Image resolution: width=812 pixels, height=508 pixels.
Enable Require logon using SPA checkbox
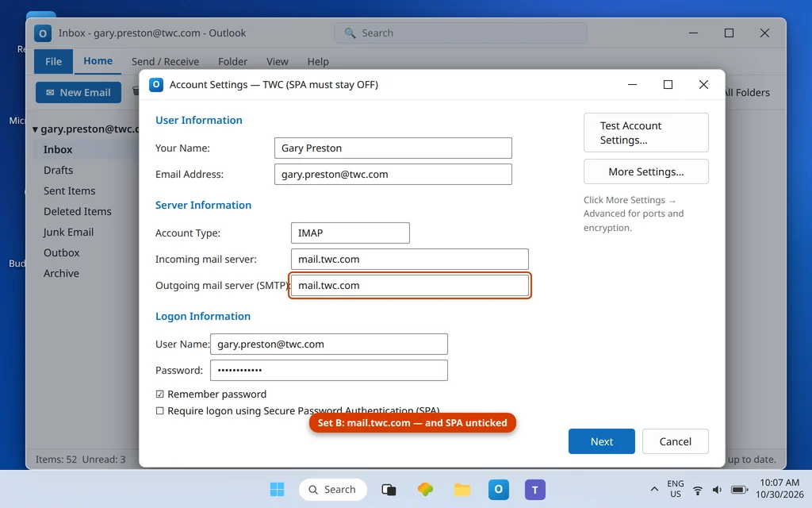click(x=159, y=411)
